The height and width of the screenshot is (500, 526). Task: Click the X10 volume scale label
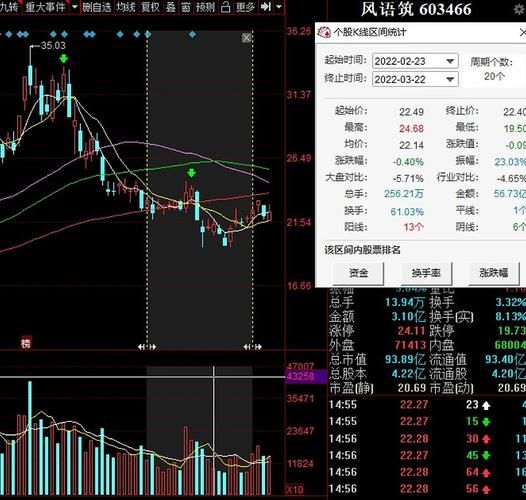pyautogui.click(x=295, y=490)
